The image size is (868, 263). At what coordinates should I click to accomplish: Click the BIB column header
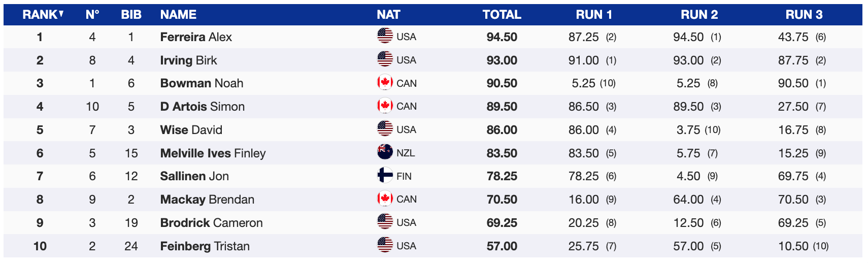(x=131, y=14)
